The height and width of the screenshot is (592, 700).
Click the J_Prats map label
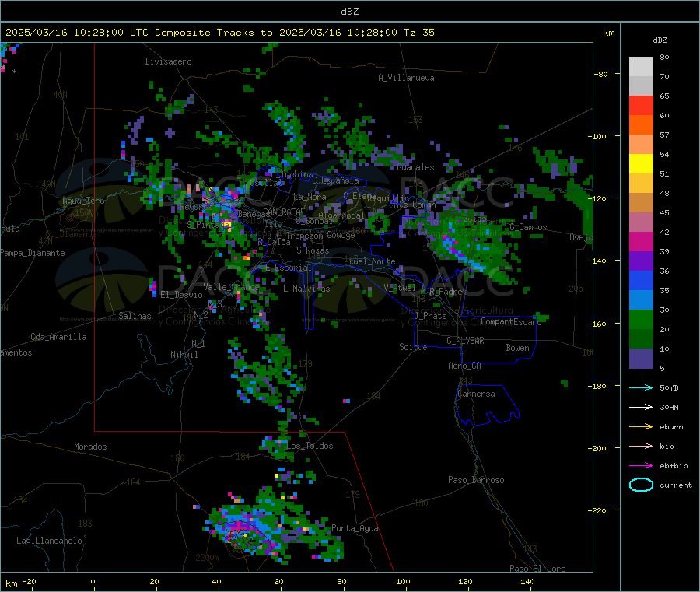tap(430, 316)
